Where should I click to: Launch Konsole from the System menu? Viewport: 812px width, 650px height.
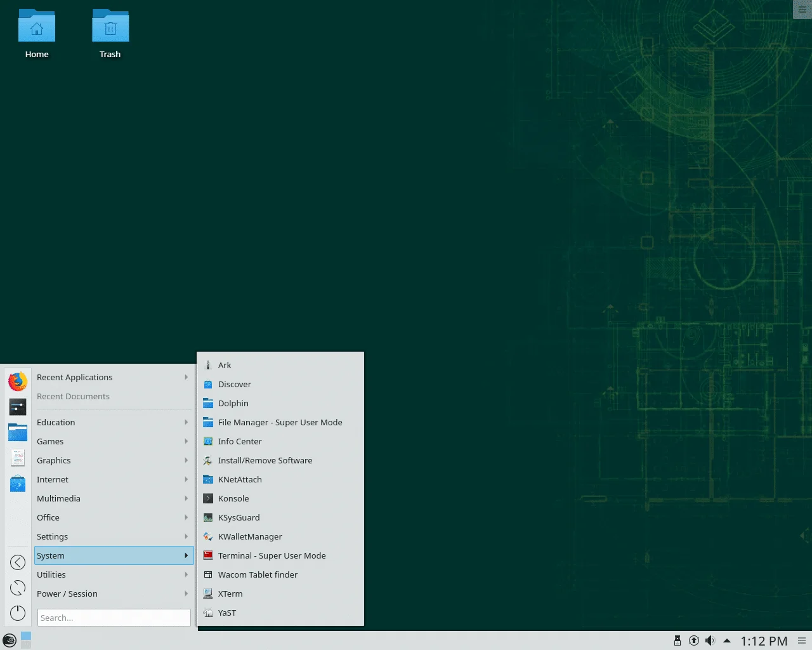[233, 498]
